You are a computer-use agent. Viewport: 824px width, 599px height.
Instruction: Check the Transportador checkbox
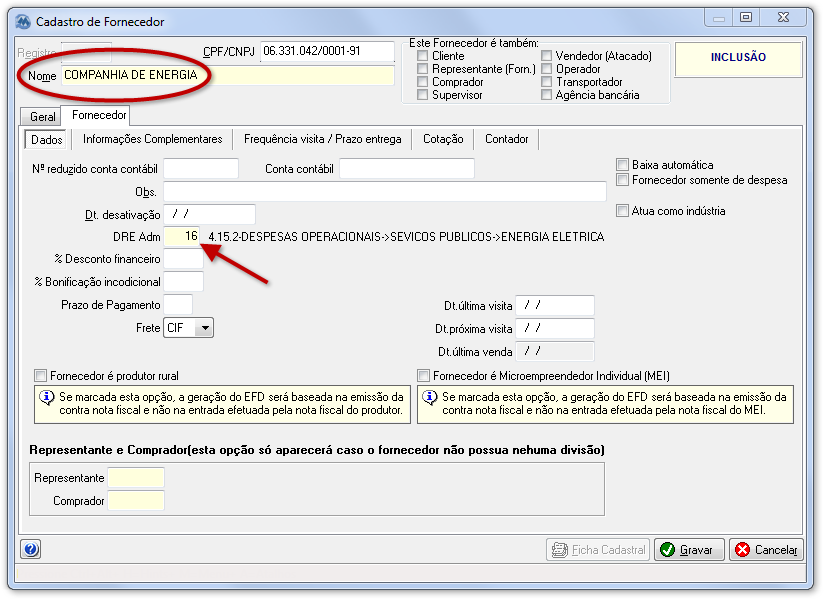coord(547,81)
